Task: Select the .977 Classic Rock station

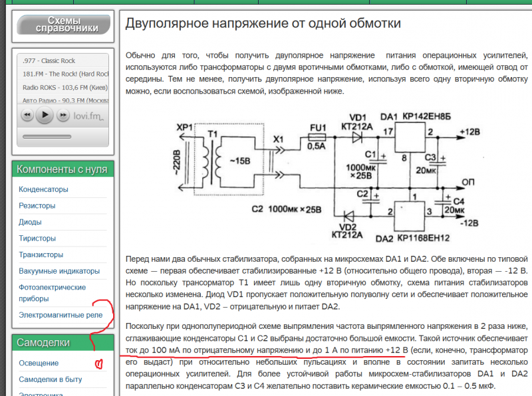Action: (x=49, y=61)
